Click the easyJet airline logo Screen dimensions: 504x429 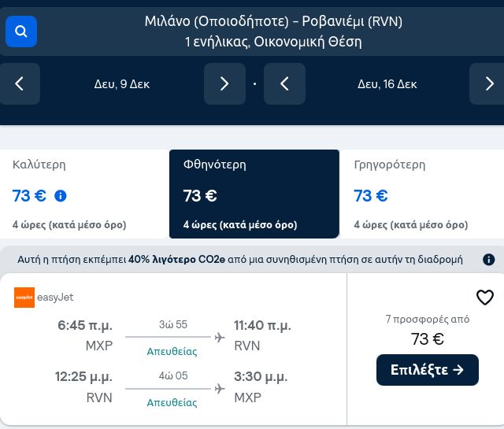tap(24, 298)
